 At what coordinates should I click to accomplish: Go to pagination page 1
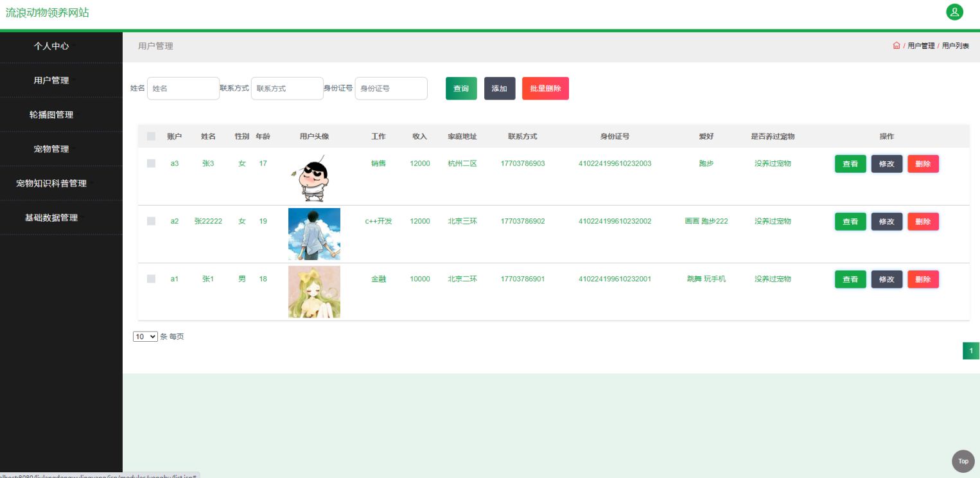click(x=971, y=351)
